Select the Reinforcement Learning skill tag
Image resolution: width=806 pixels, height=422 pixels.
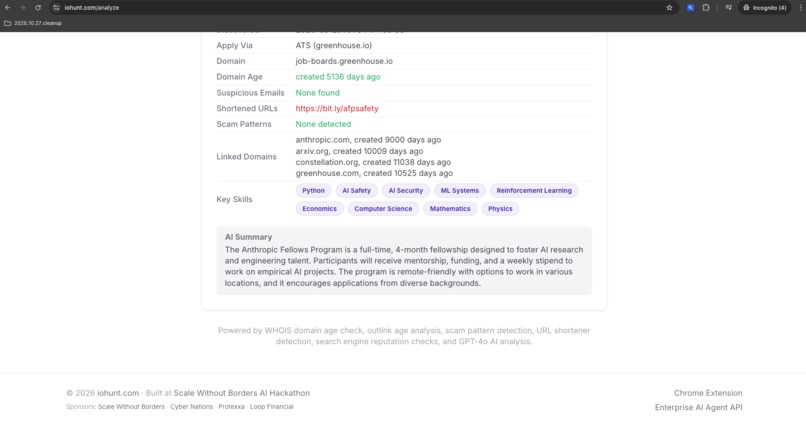point(534,191)
